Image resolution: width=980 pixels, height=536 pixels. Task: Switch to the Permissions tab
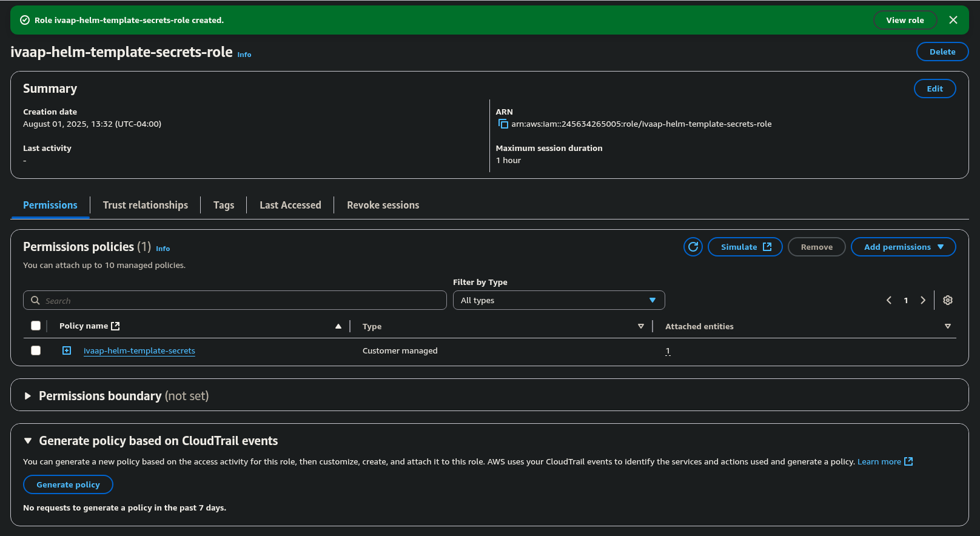50,205
